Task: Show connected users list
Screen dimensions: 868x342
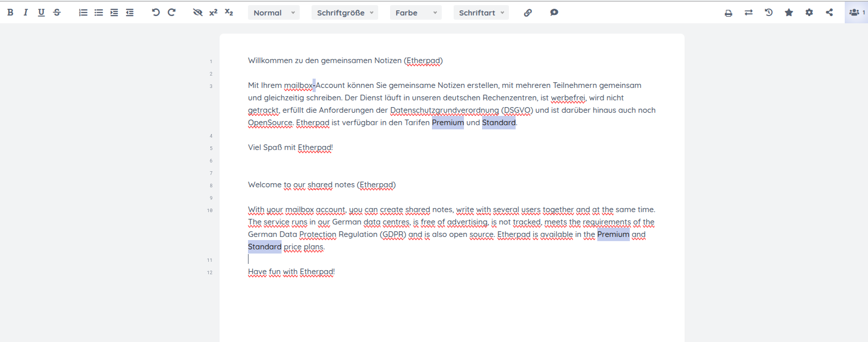Action: 856,12
